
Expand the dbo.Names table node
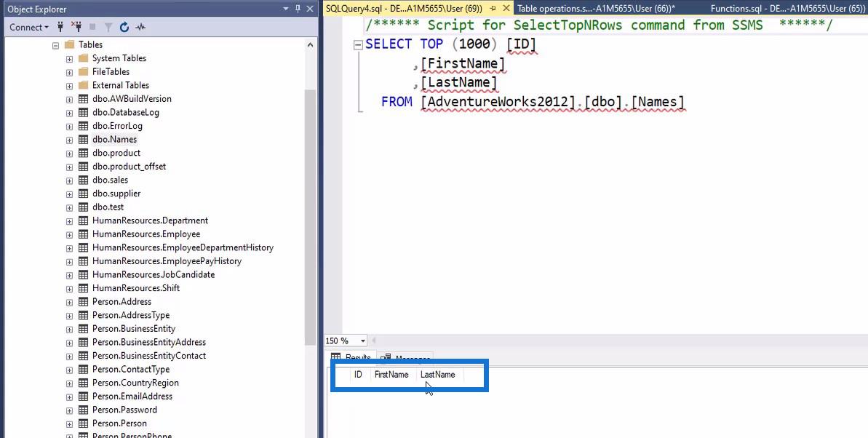coord(69,140)
